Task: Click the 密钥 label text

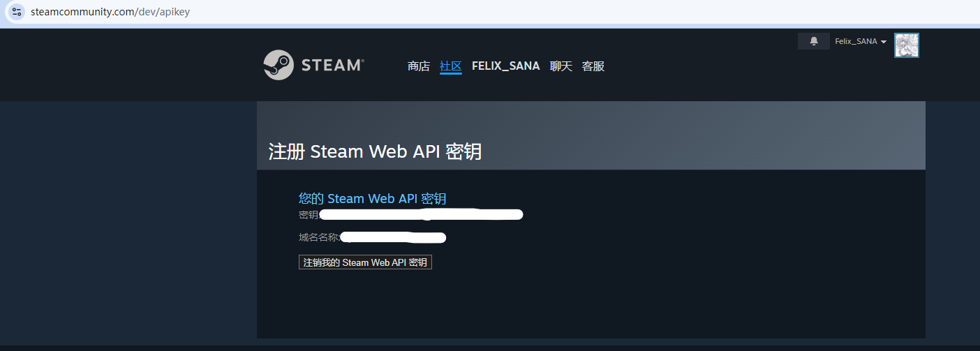Action: coord(309,215)
